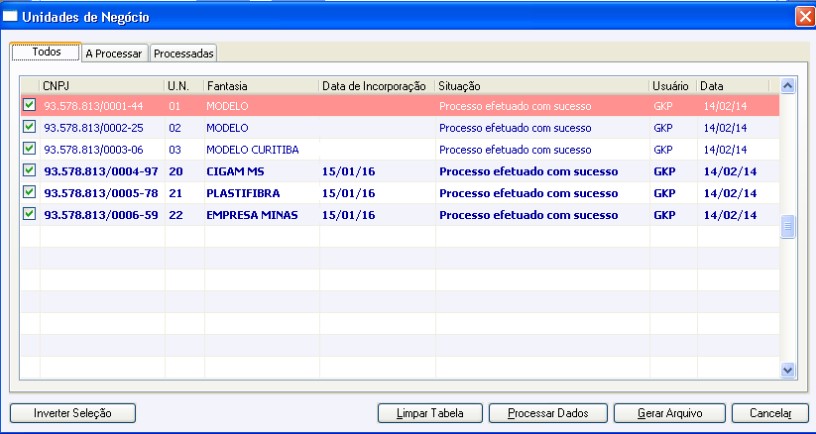Viewport: 816px width, 434px height.
Task: Toggle checkbox for PLASTIFIBRA row
Action: 30,193
